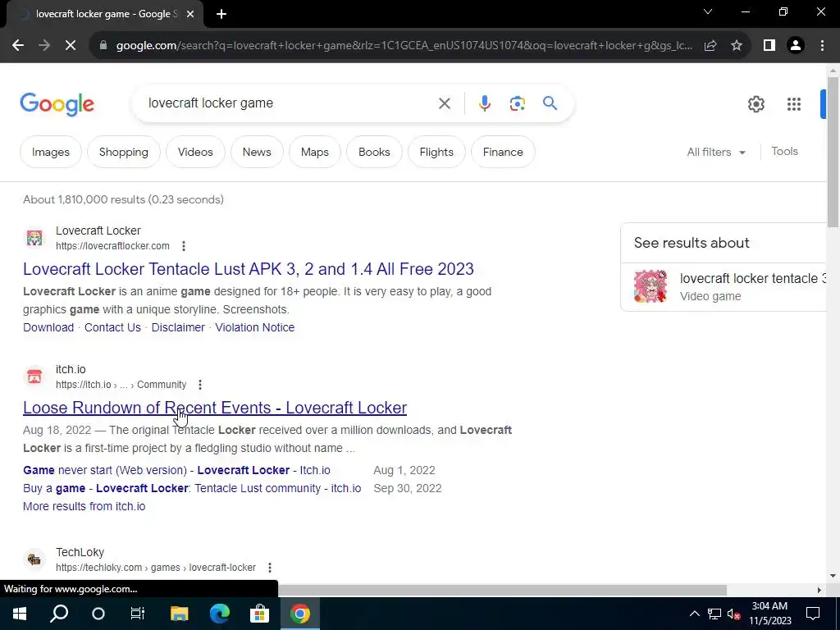Open the taskbar clock and date
840x630 pixels.
769,614
